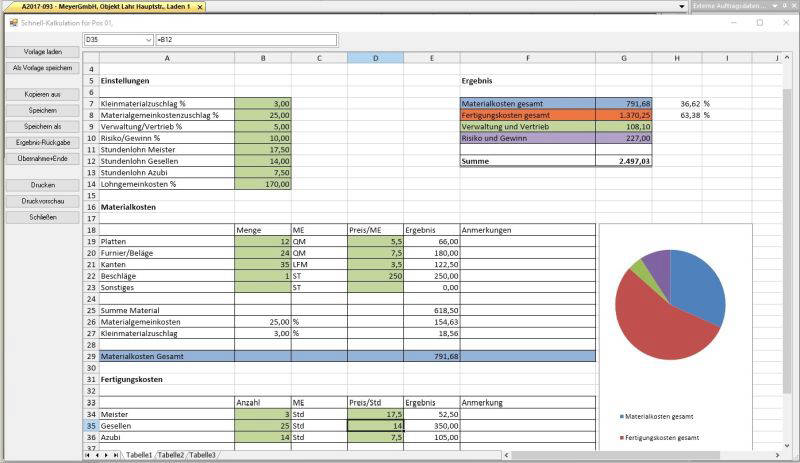
Task: Select the orange Fertigungskosten gesamt cell
Action: [x=527, y=115]
